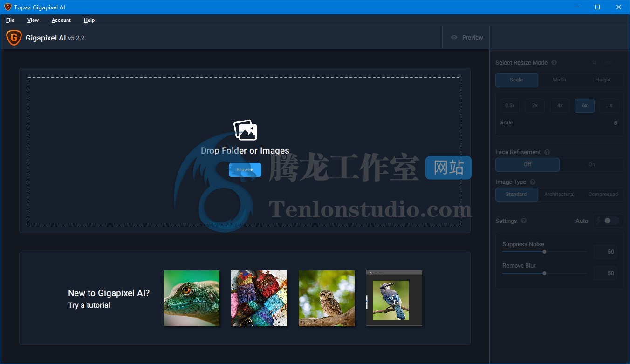Click the v5.2.2 version label
Viewport: 630px width, 364px height.
[x=76, y=38]
